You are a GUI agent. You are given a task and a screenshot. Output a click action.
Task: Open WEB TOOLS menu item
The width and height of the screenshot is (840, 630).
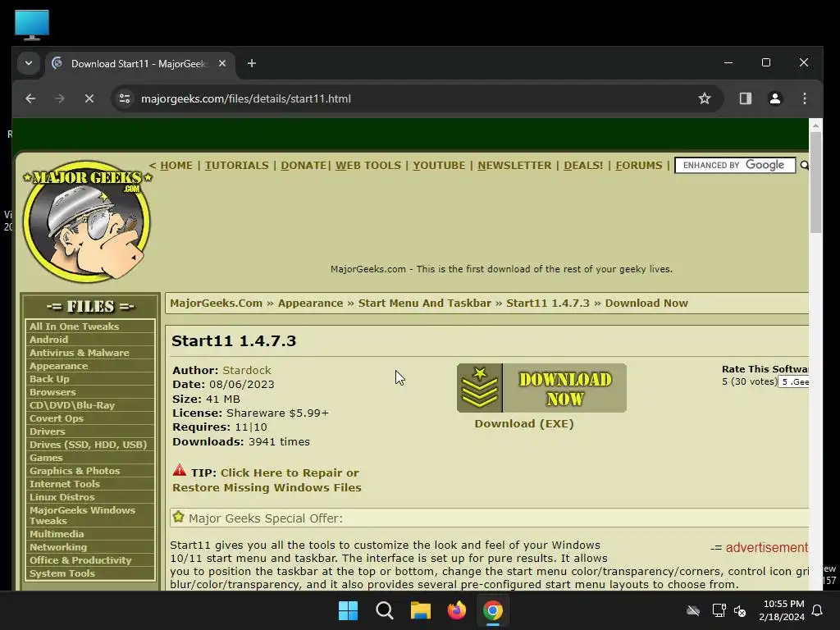point(368,166)
